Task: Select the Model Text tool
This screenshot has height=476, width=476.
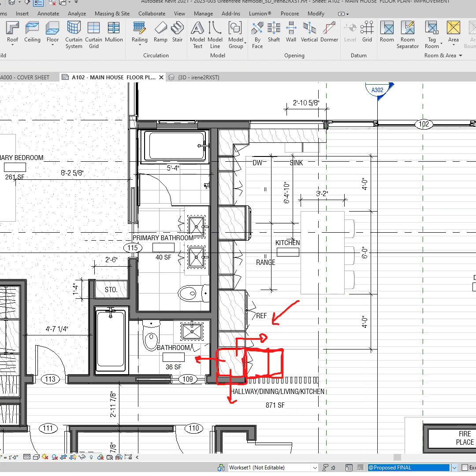Action: click(197, 33)
